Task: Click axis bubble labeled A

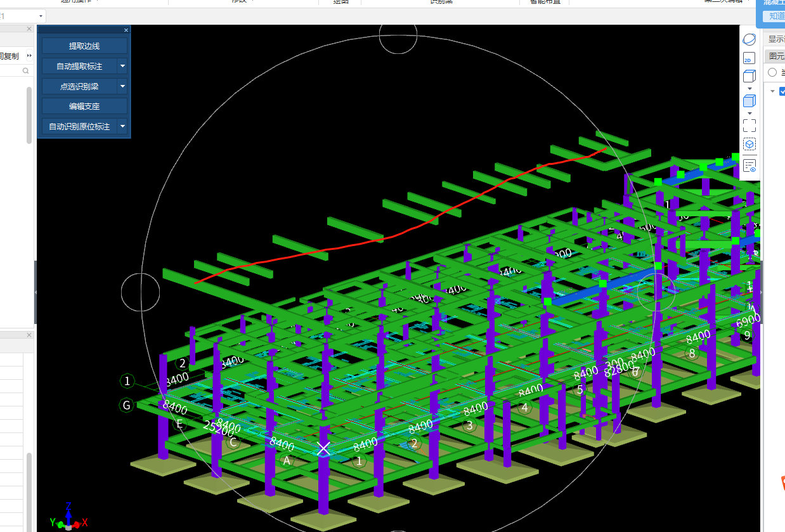Action: (x=287, y=461)
